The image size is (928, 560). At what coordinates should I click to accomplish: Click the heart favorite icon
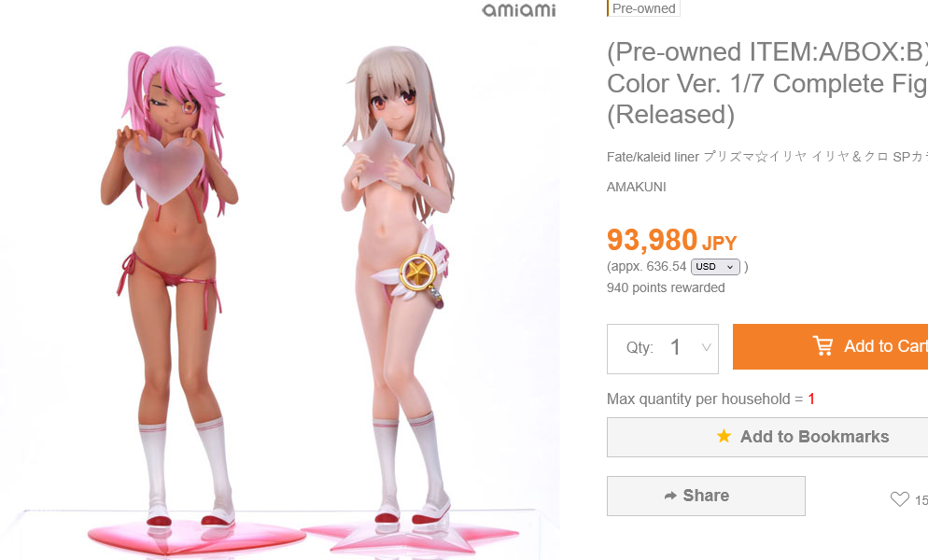900,499
